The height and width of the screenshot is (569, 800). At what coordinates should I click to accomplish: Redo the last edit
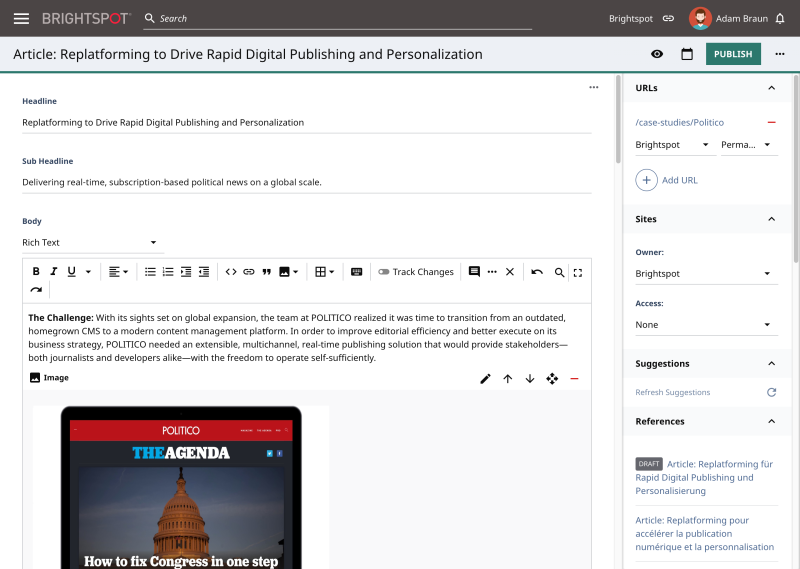click(36, 290)
